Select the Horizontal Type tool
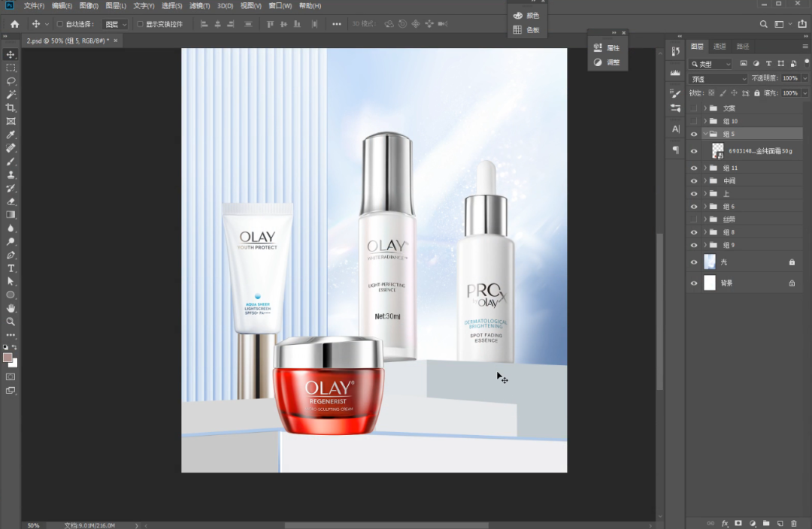Screen dimensions: 812x529 11,268
